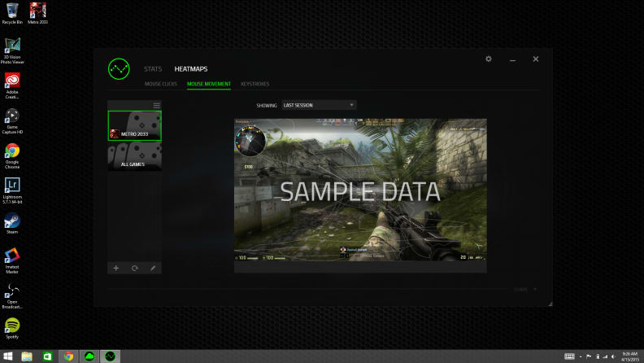Select the METRO 2033 game tile
Screen dimensions: 644x363
[135, 126]
